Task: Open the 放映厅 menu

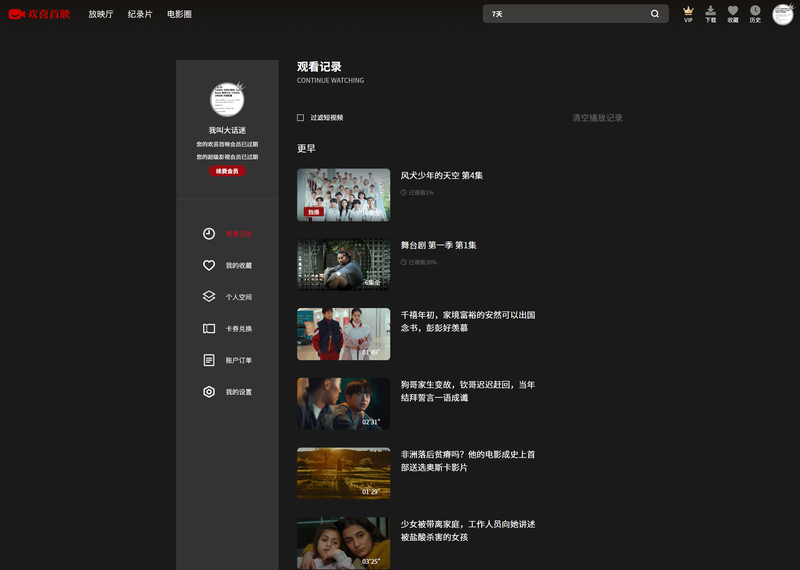Action: click(100, 14)
